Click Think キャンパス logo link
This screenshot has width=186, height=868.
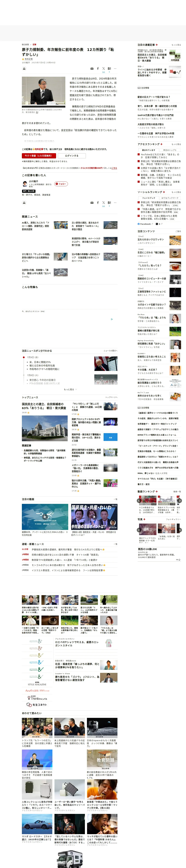click(x=37, y=698)
